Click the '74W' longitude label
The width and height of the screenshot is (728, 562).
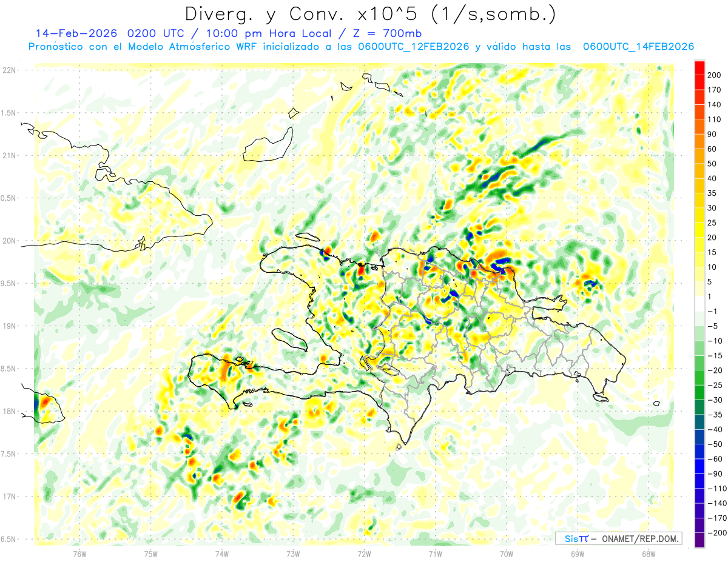coord(222,554)
